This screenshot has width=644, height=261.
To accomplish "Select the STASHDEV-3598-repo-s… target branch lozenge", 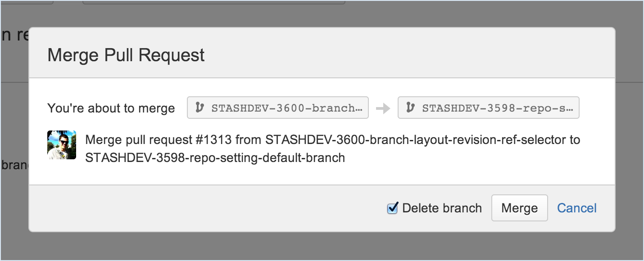I will (x=489, y=108).
